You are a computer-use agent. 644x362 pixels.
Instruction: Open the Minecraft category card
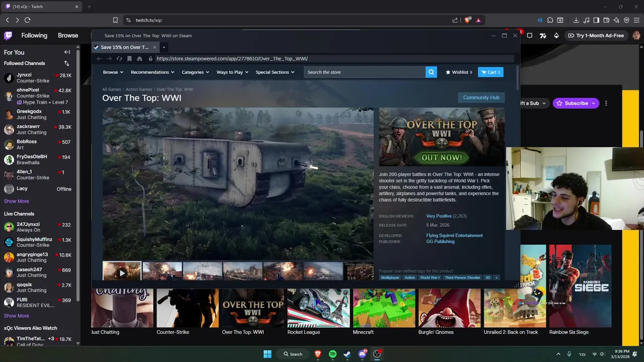tap(384, 312)
